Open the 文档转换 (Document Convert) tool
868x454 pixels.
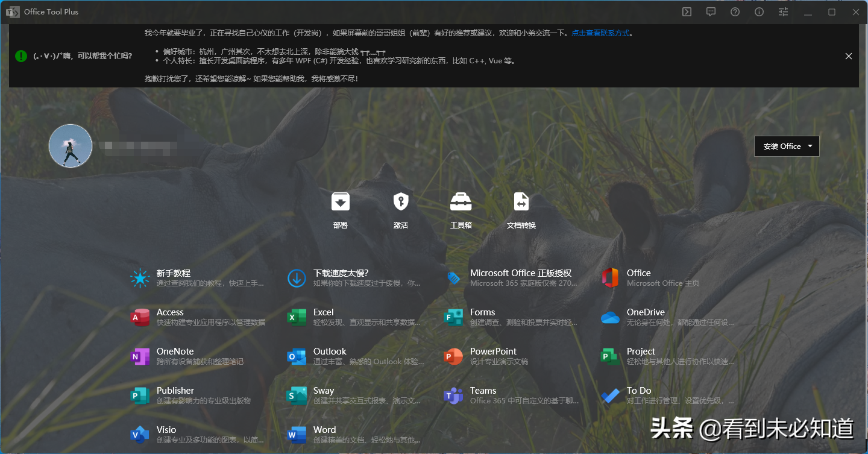point(521,210)
